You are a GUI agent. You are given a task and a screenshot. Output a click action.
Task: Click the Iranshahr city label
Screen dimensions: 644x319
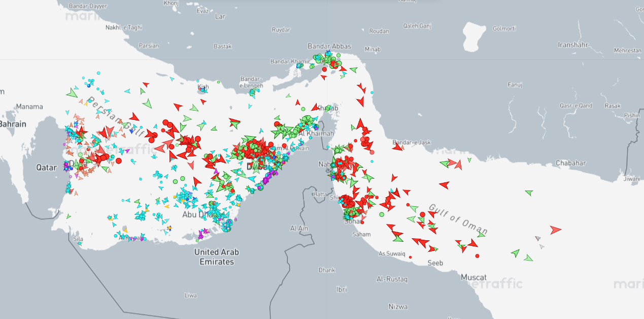click(x=572, y=45)
